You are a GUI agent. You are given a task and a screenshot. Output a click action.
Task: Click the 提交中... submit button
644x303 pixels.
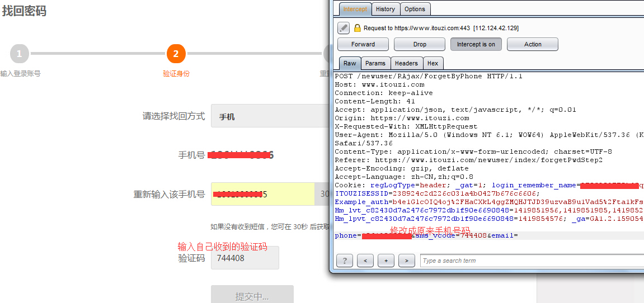coord(252,295)
